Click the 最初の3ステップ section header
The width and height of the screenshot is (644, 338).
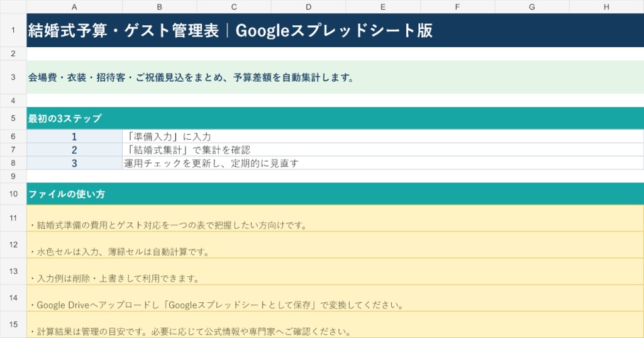pos(335,118)
